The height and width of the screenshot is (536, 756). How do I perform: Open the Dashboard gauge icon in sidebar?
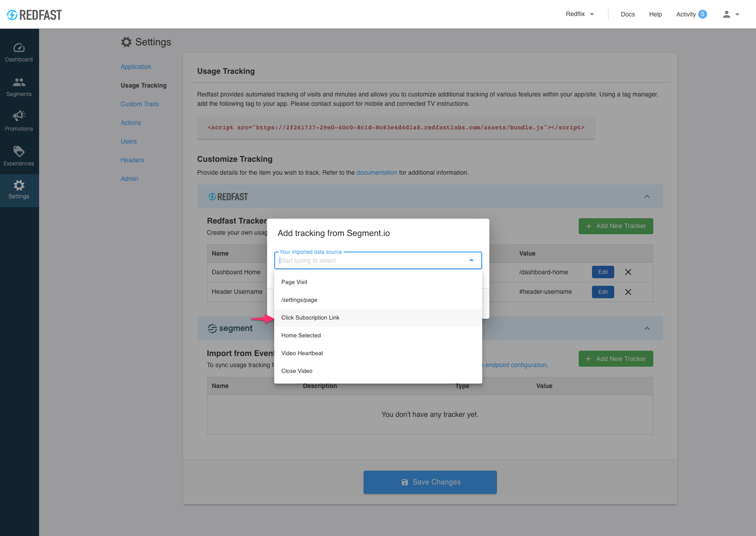pos(19,48)
